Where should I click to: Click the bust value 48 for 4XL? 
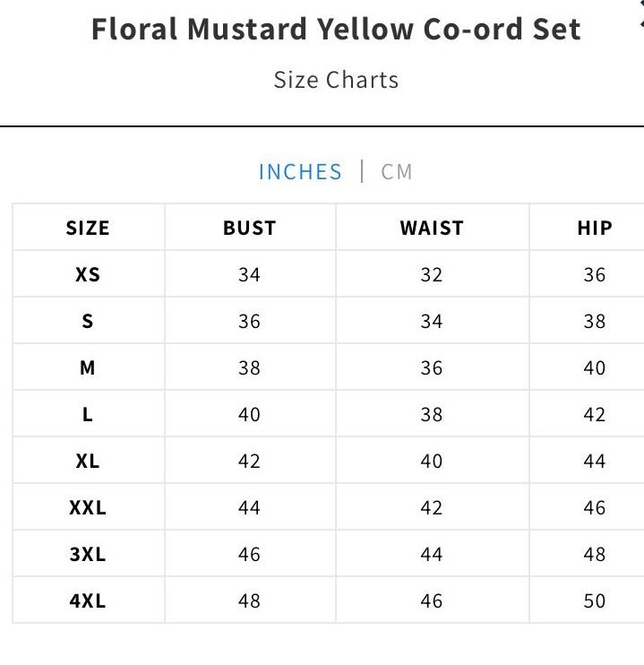[x=249, y=600]
